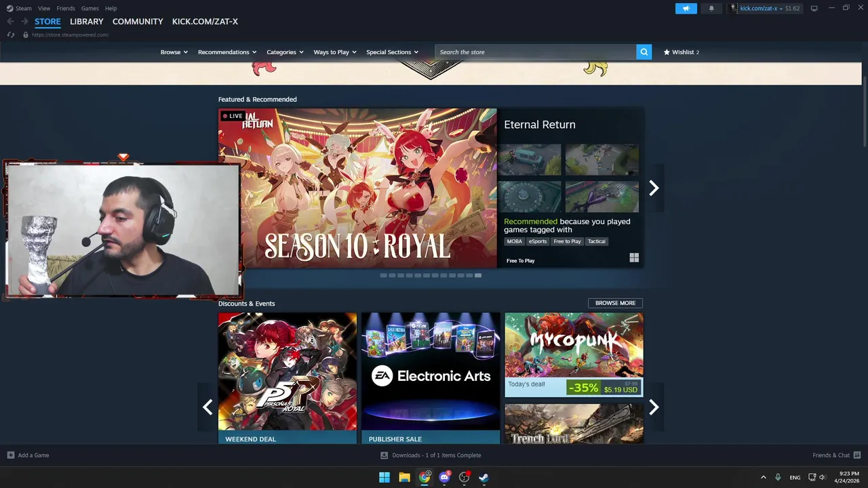Open the Friends menu
This screenshot has width=868, height=488.
click(66, 8)
